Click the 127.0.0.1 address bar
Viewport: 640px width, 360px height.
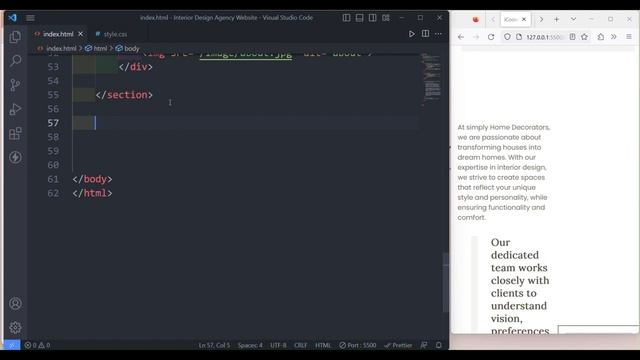544,37
